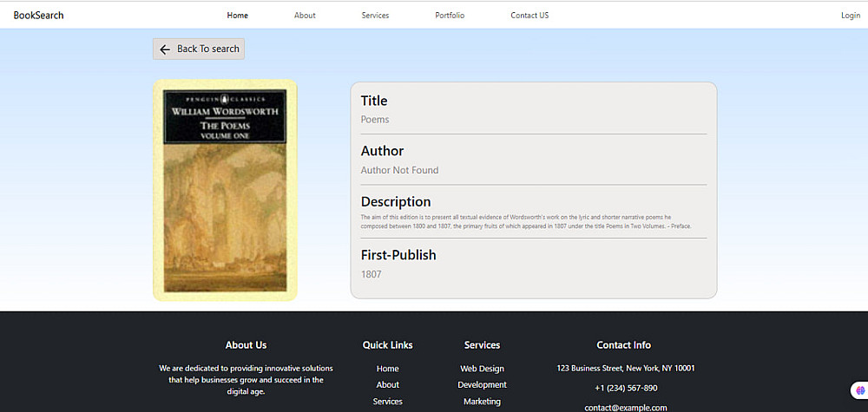Open the About nav menu item
868x412 pixels.
pos(305,16)
